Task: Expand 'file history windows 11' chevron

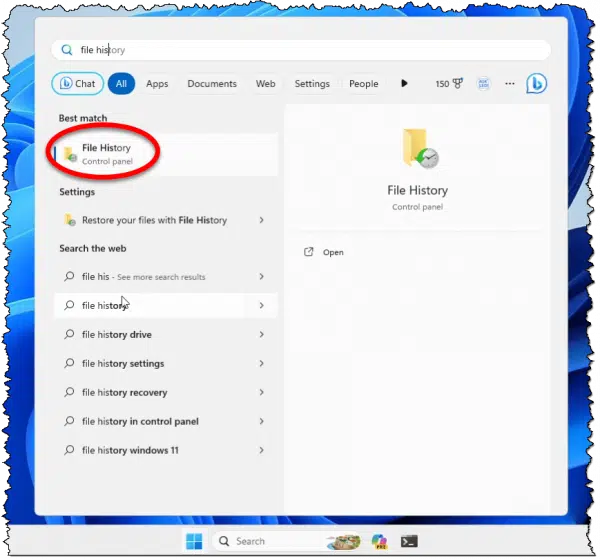Action: click(262, 450)
